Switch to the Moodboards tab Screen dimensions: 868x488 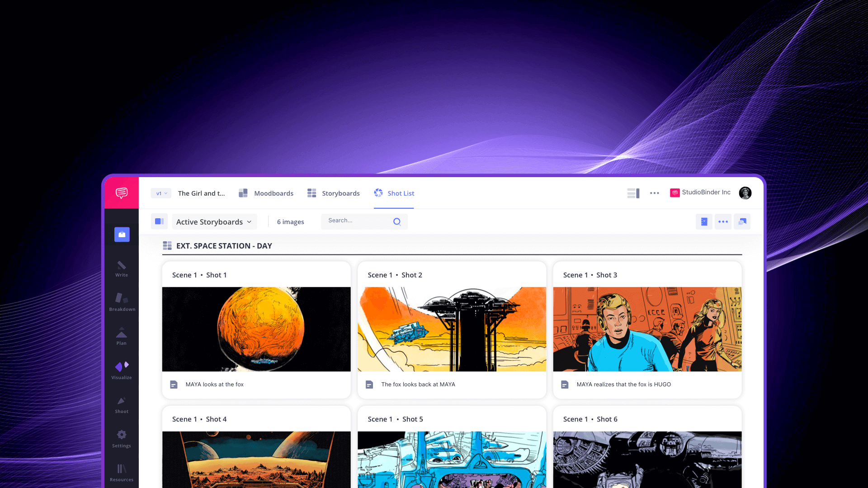pyautogui.click(x=266, y=193)
